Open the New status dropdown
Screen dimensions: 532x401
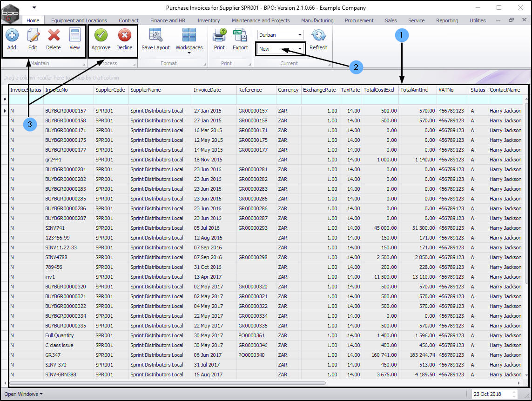pyautogui.click(x=300, y=49)
